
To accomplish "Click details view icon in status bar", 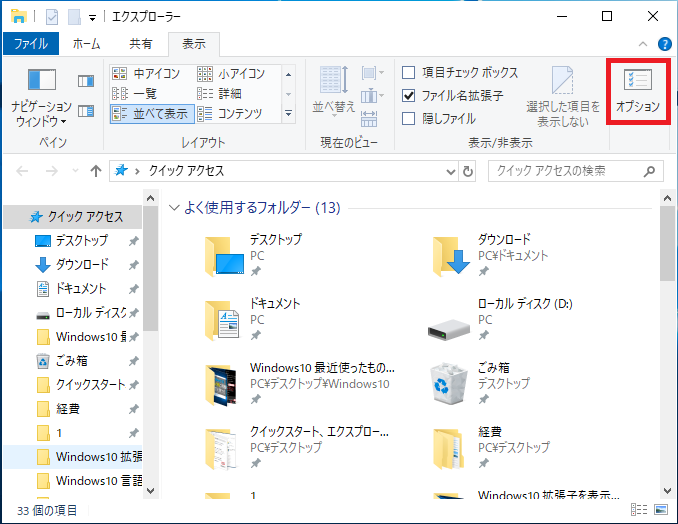I will pos(639,510).
